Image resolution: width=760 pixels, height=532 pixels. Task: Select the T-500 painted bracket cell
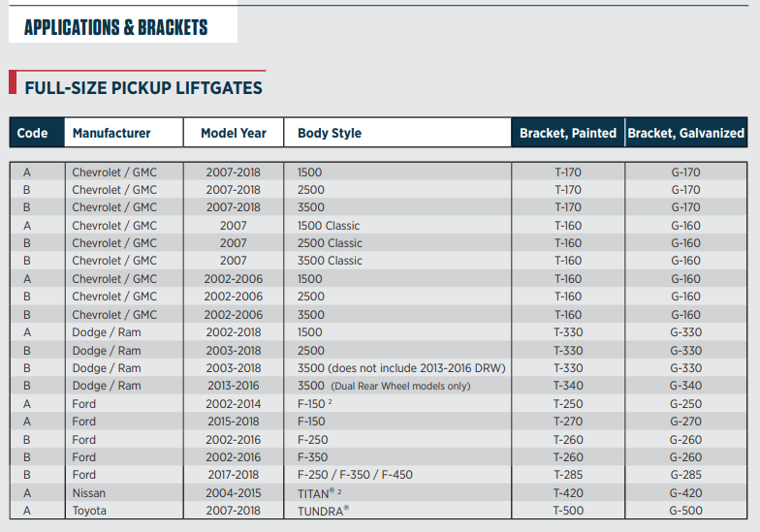568,510
